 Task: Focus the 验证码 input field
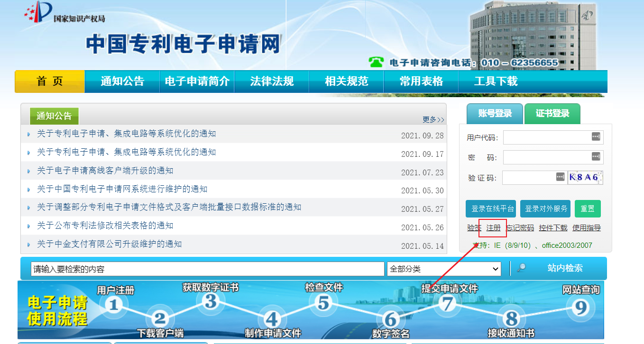pyautogui.click(x=534, y=177)
